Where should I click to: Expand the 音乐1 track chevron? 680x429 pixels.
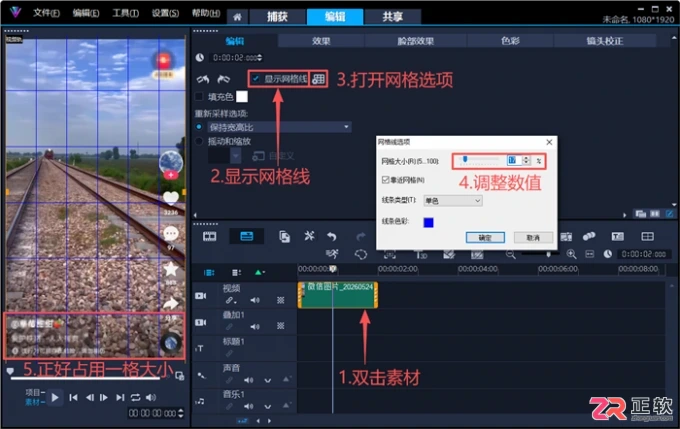click(x=268, y=407)
